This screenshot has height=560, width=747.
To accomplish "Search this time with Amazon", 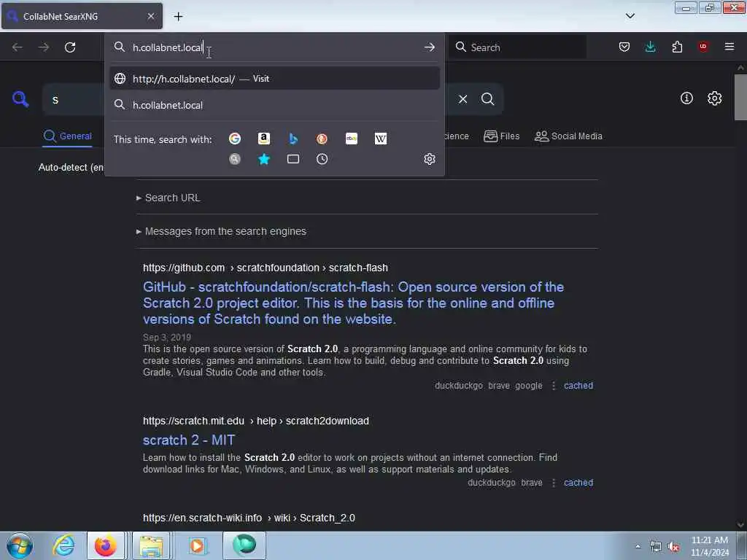I will click(x=264, y=139).
